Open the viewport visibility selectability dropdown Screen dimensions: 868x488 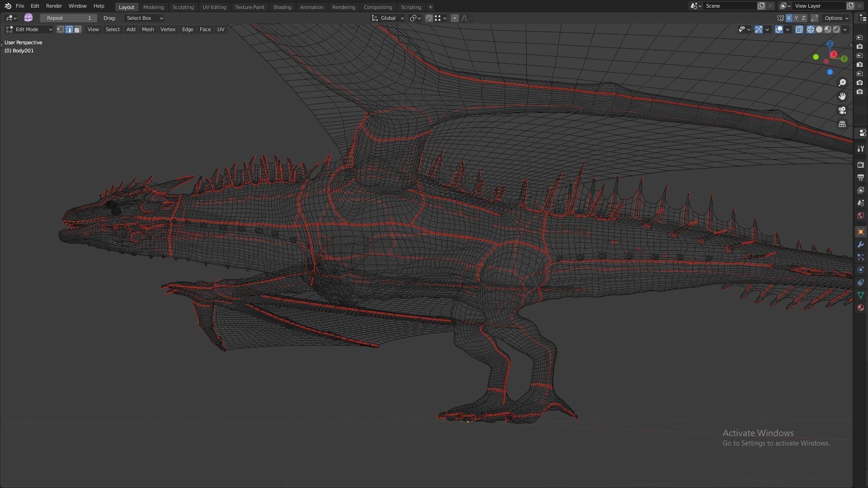744,29
